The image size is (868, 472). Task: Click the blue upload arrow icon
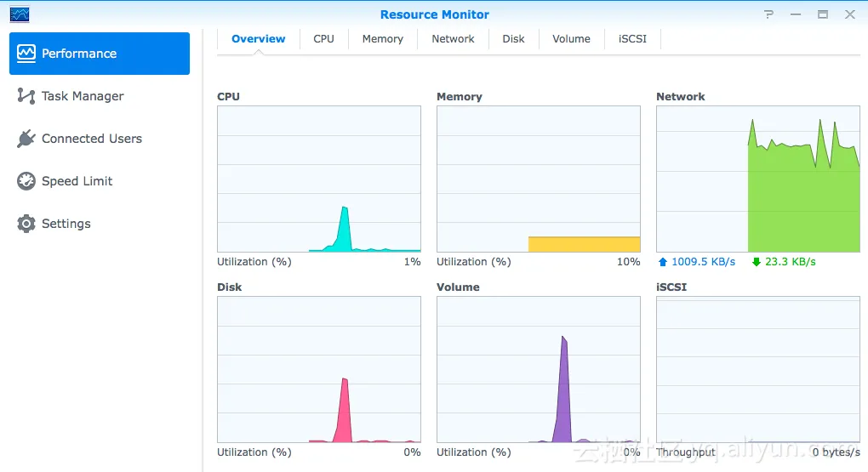663,262
